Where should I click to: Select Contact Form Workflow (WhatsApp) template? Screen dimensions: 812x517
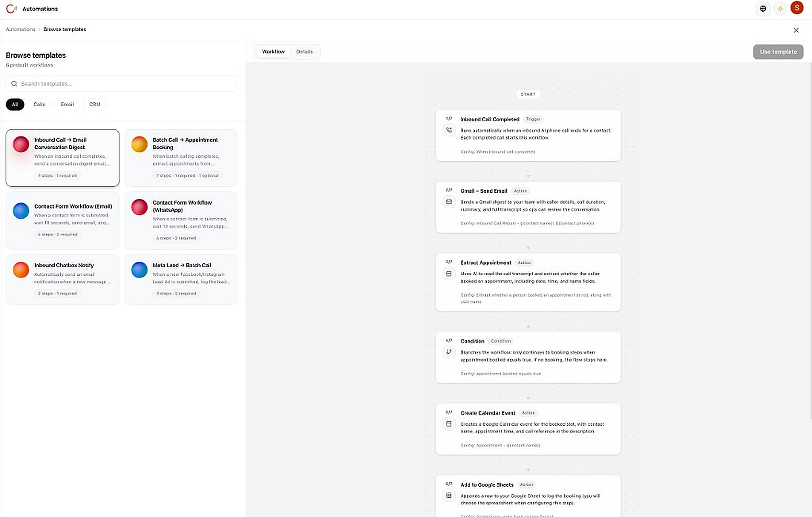pyautogui.click(x=181, y=220)
